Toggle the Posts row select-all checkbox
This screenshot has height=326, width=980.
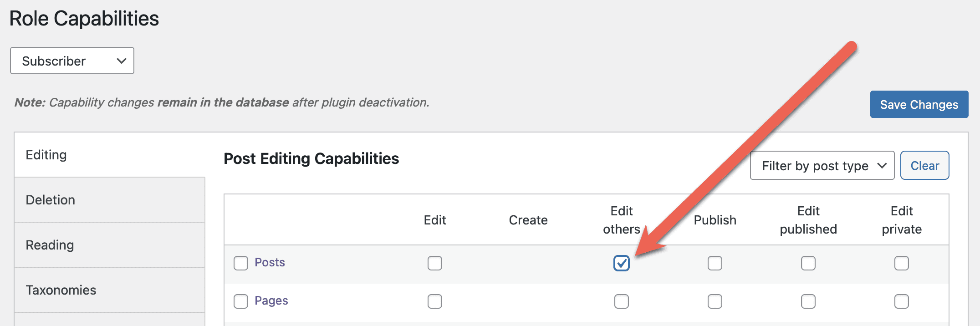tap(240, 263)
